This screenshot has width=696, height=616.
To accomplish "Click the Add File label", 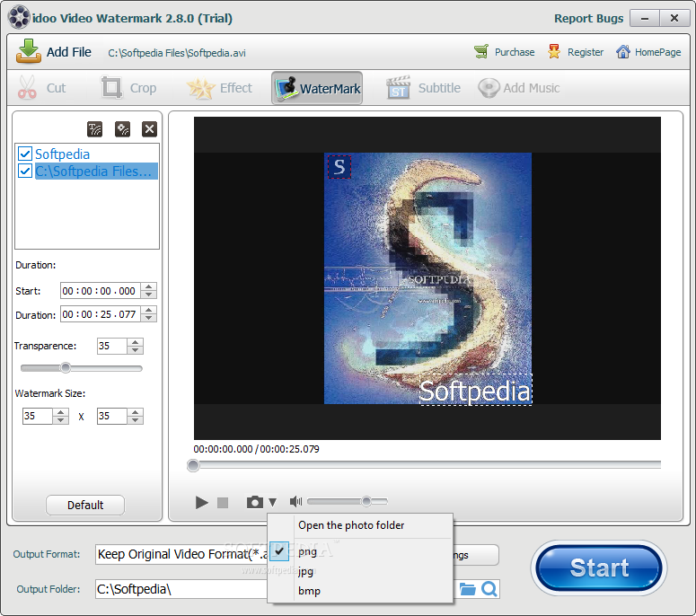I will [69, 52].
